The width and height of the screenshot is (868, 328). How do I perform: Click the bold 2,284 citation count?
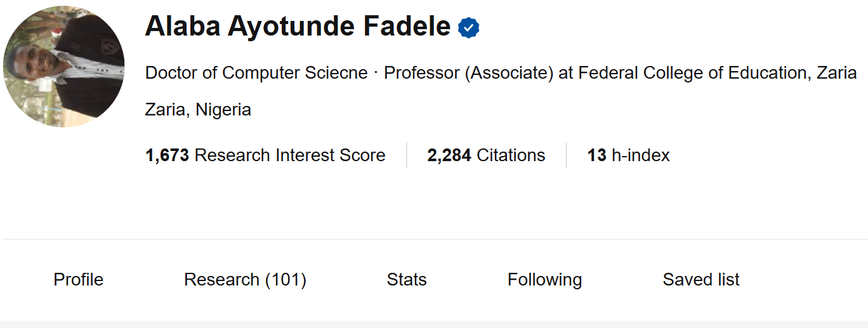[x=449, y=155]
